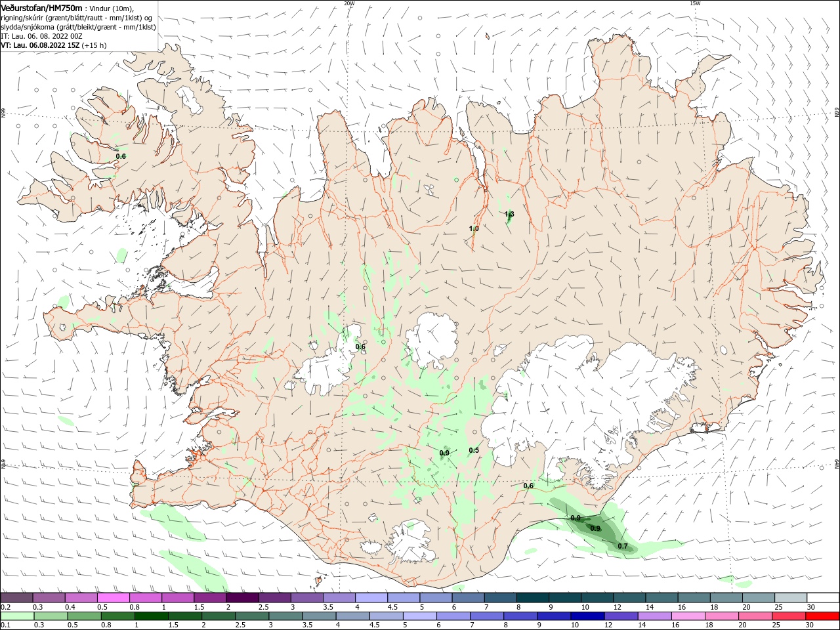Image resolution: width=840 pixels, height=630 pixels.
Task: Select bottom legend row 8 blue swatch
Action: [520, 616]
